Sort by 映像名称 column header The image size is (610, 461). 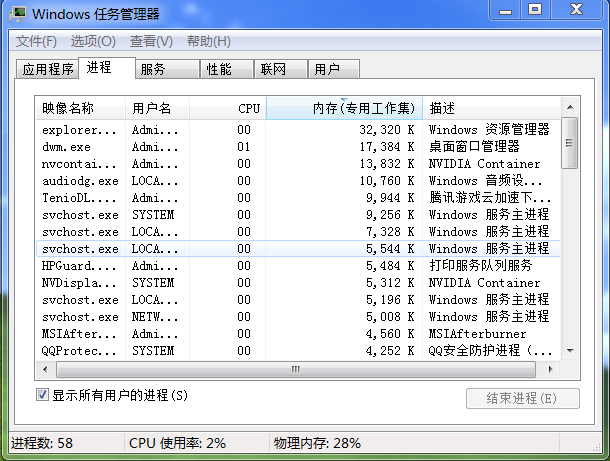click(x=80, y=108)
